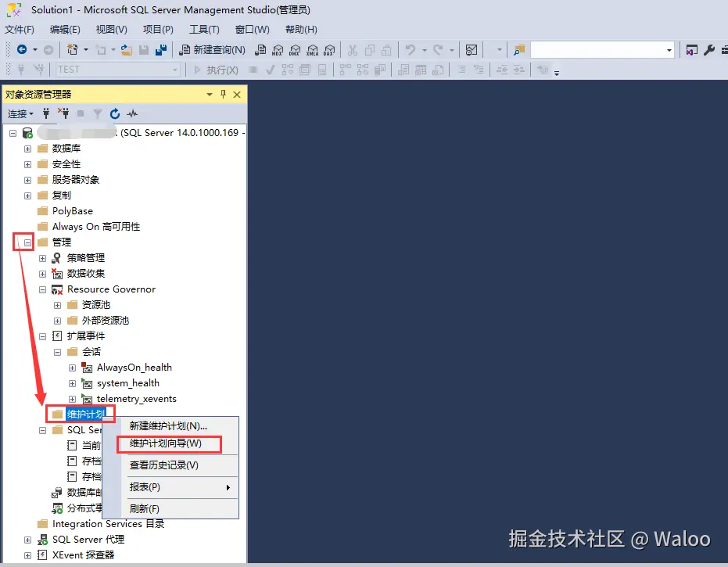Viewport: 728px width, 567px height.
Task: Refresh the Object Explorer tree
Action: pyautogui.click(x=115, y=113)
